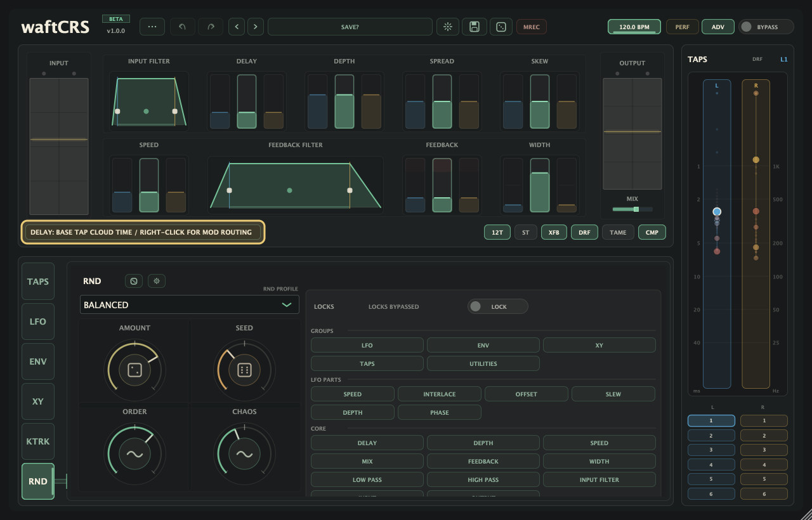
Task: Toggle the 12T mode button
Action: click(x=497, y=233)
